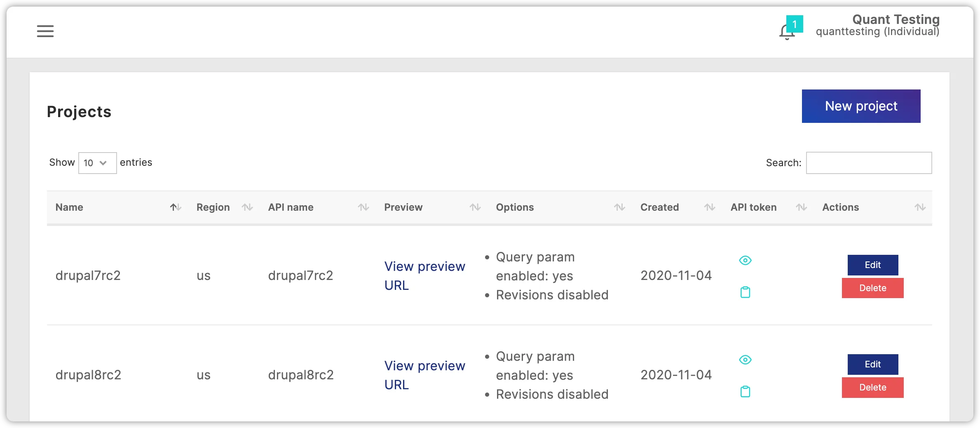
Task: Click inside the Search field
Action: pyautogui.click(x=868, y=163)
